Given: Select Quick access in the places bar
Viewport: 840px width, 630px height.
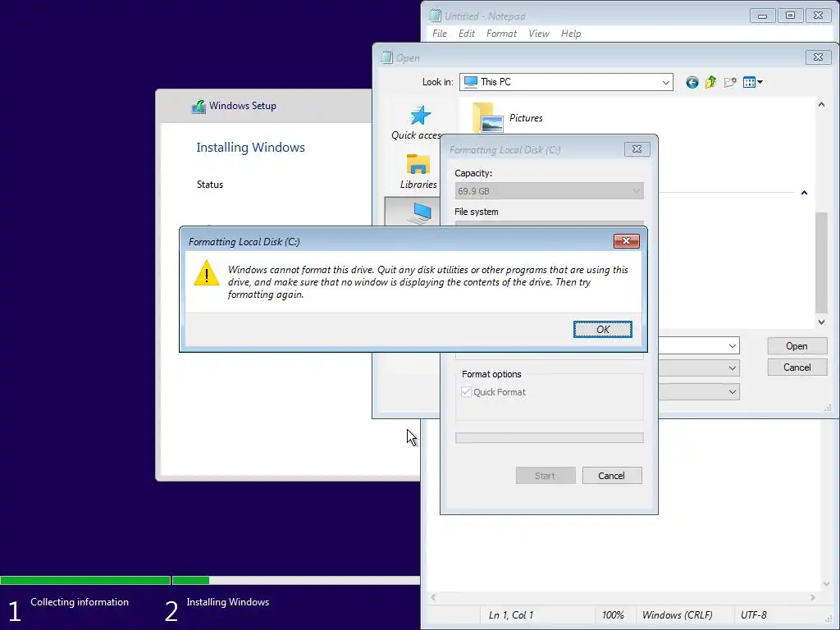Looking at the screenshot, I should pyautogui.click(x=416, y=123).
